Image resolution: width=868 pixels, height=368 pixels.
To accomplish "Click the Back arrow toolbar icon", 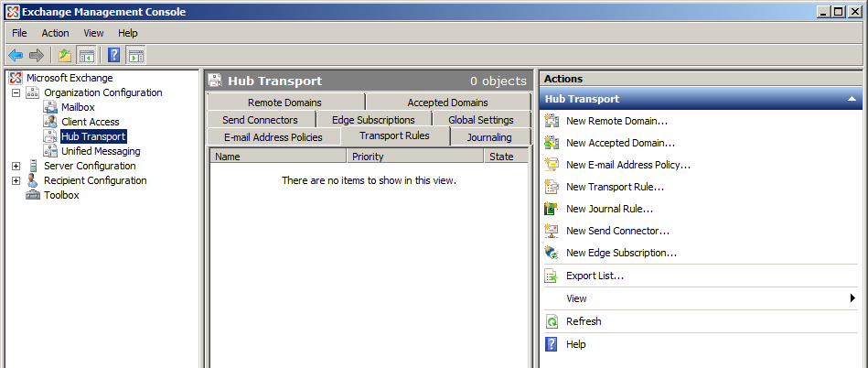I will 16,55.
